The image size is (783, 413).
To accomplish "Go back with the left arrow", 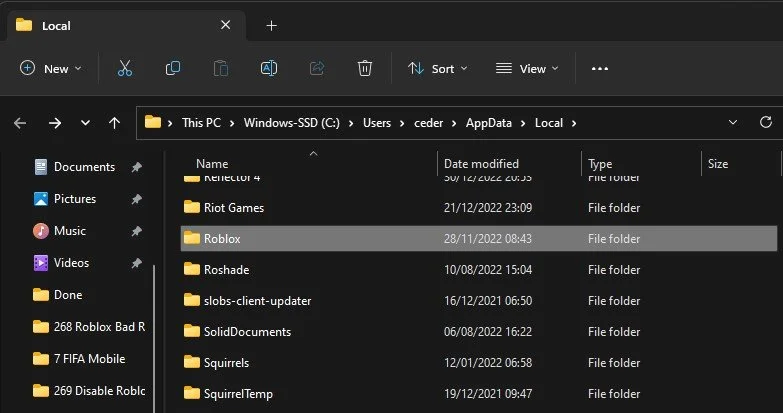I will (x=20, y=123).
